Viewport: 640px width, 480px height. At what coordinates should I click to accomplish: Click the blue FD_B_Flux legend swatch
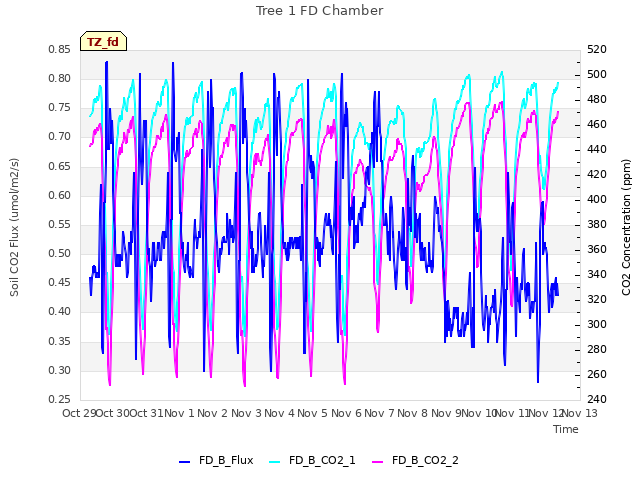click(x=184, y=461)
